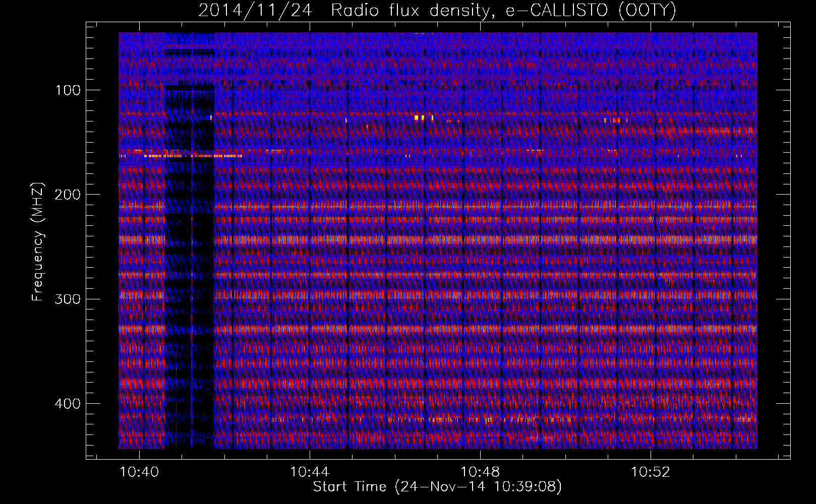Click the 200 frequency tick label
This screenshot has height=504, width=816.
[69, 195]
